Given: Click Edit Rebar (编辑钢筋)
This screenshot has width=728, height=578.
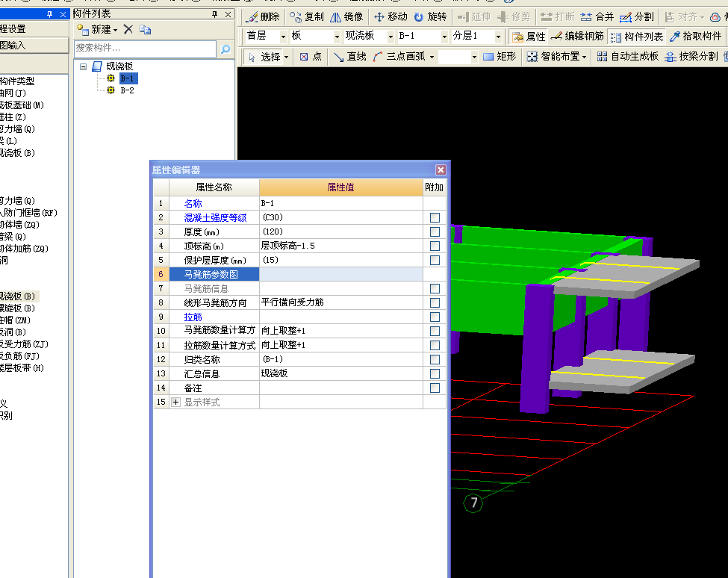Looking at the screenshot, I should (x=577, y=36).
